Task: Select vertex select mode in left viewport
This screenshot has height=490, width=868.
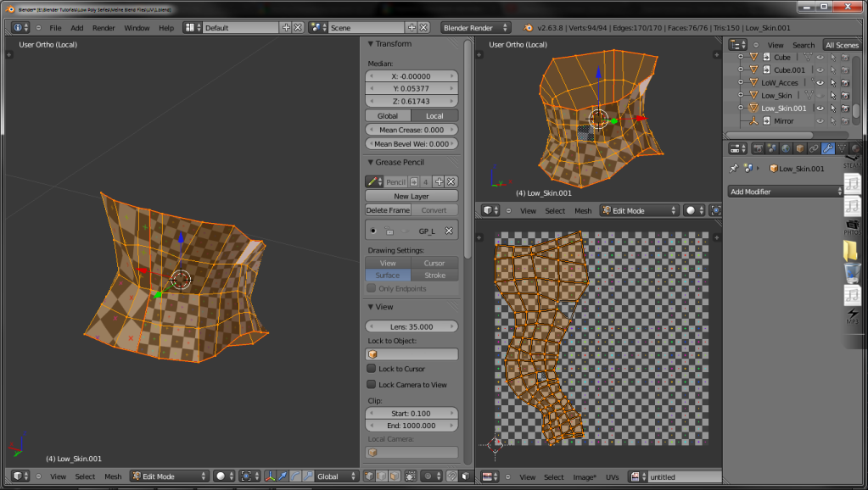Action: (x=369, y=476)
